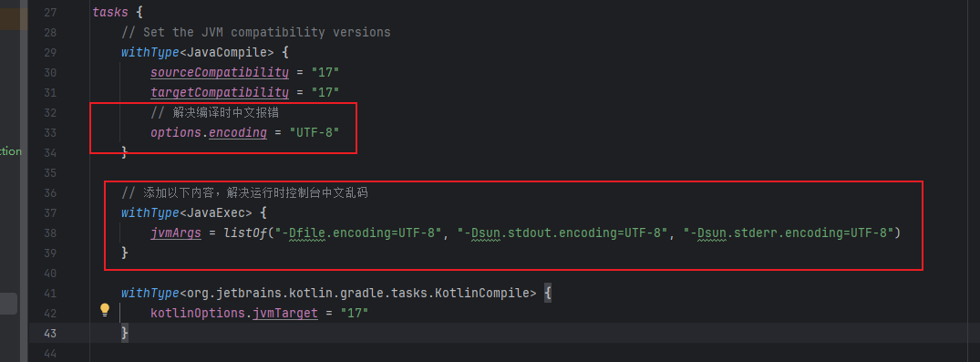Click the sourceCompatibility property
980x362 pixels.
[220, 73]
